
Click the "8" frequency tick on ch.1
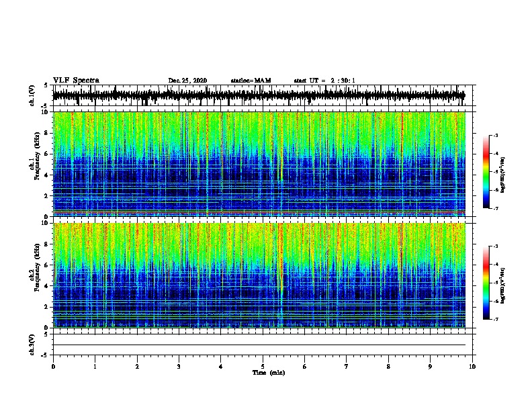46,133
